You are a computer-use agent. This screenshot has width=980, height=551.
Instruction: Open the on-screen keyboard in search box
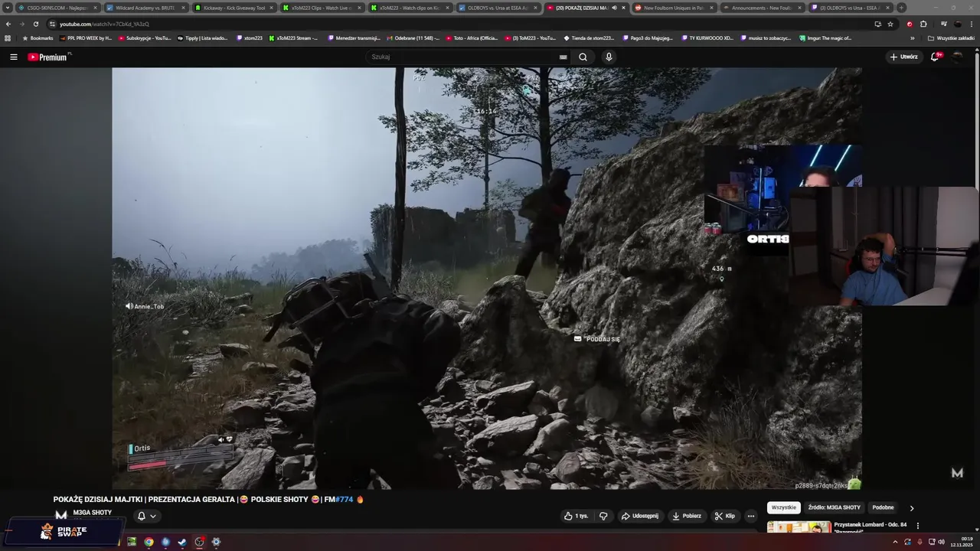pyautogui.click(x=563, y=57)
